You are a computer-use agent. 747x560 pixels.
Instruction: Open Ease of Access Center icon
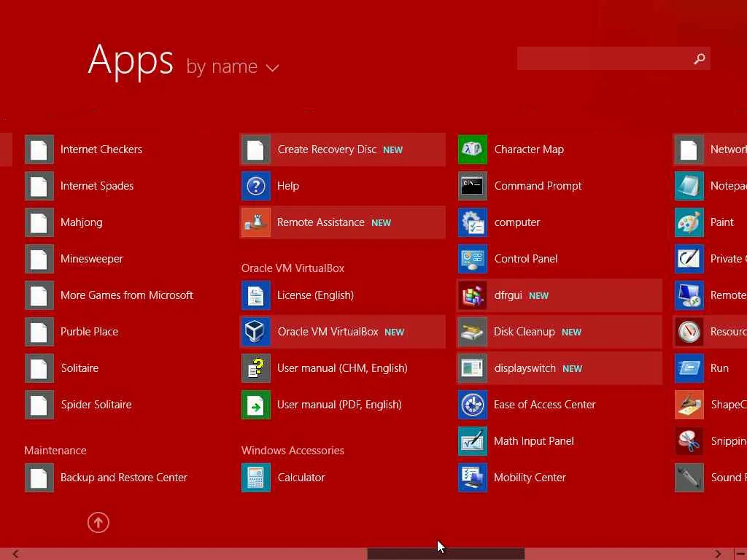(x=472, y=405)
